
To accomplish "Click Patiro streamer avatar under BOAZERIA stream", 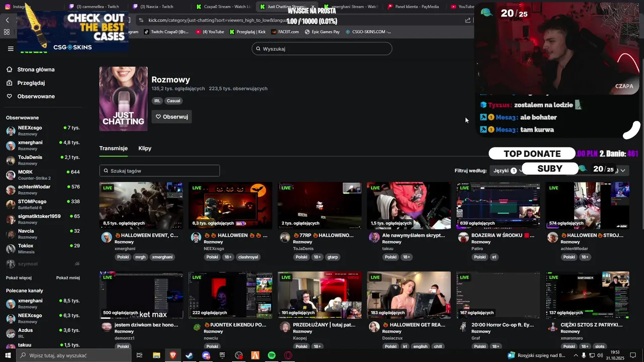I will [463, 237].
